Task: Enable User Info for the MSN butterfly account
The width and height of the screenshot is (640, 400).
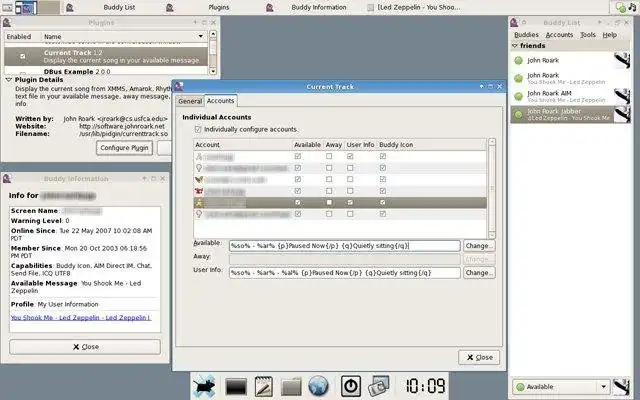Action: point(350,179)
